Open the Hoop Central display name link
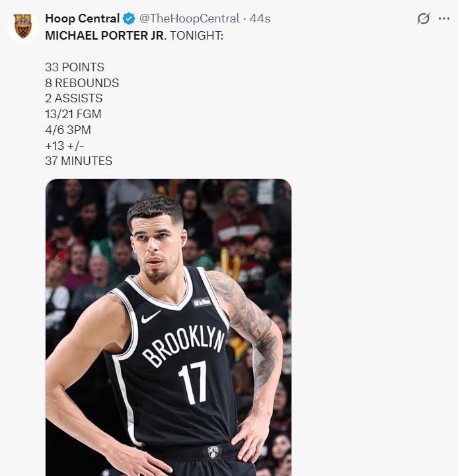Viewport: 458px width, 476px height. tap(82, 19)
